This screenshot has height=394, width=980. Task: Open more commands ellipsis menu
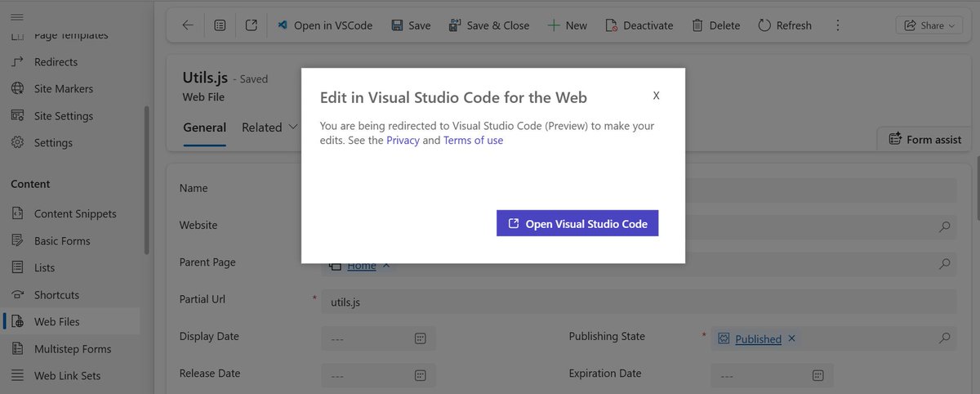tap(838, 25)
